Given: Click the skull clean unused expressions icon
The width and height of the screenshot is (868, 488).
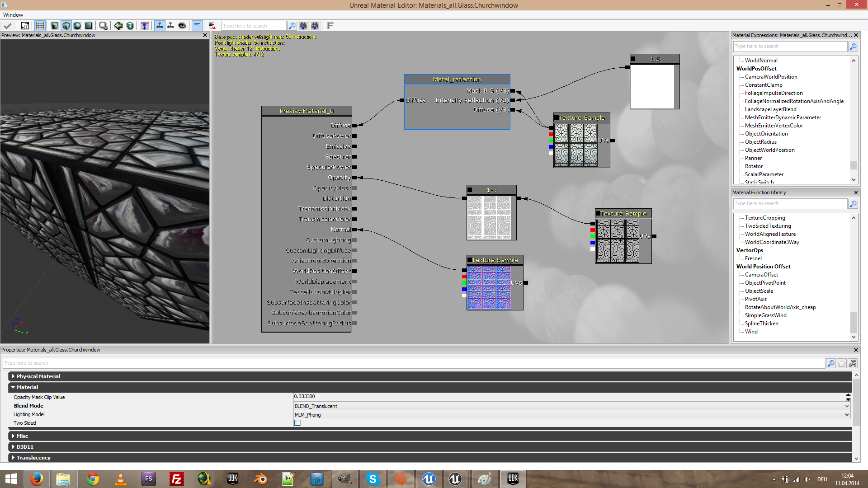Looking at the screenshot, I should [130, 26].
